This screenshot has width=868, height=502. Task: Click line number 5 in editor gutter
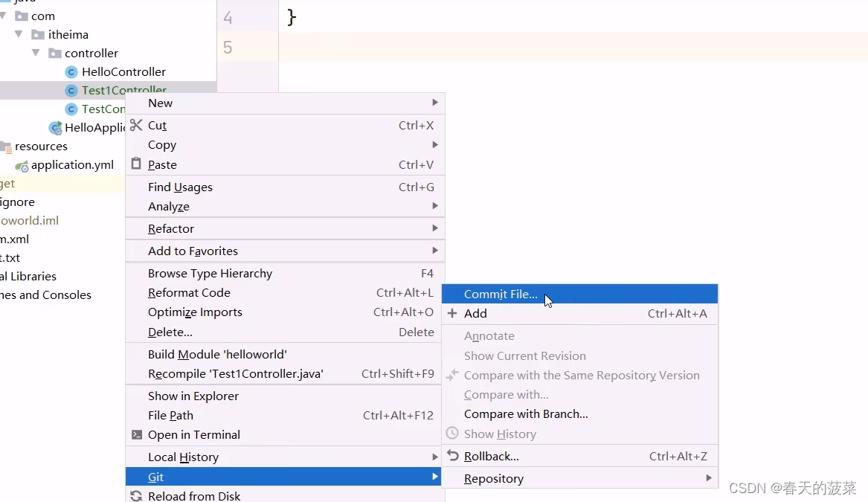[x=227, y=47]
